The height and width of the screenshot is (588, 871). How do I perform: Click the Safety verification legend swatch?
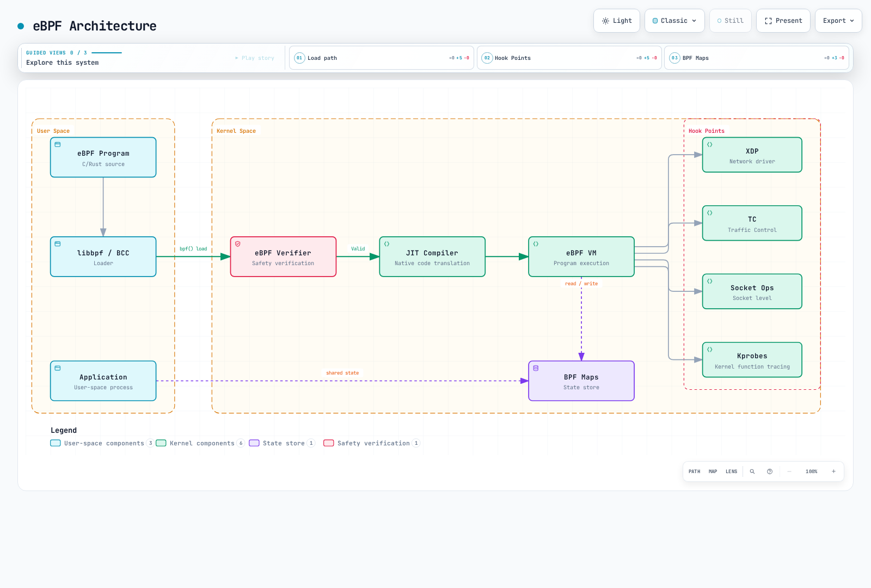point(329,443)
